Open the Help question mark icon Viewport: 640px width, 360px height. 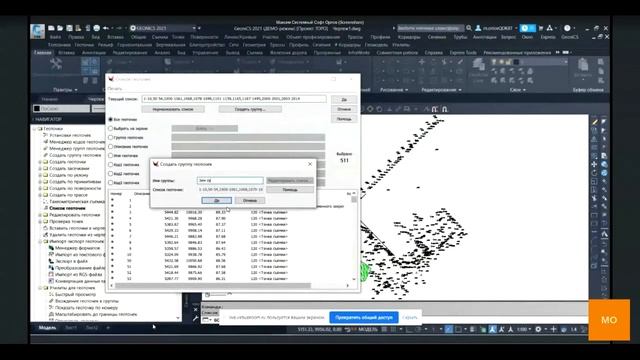tap(567, 28)
